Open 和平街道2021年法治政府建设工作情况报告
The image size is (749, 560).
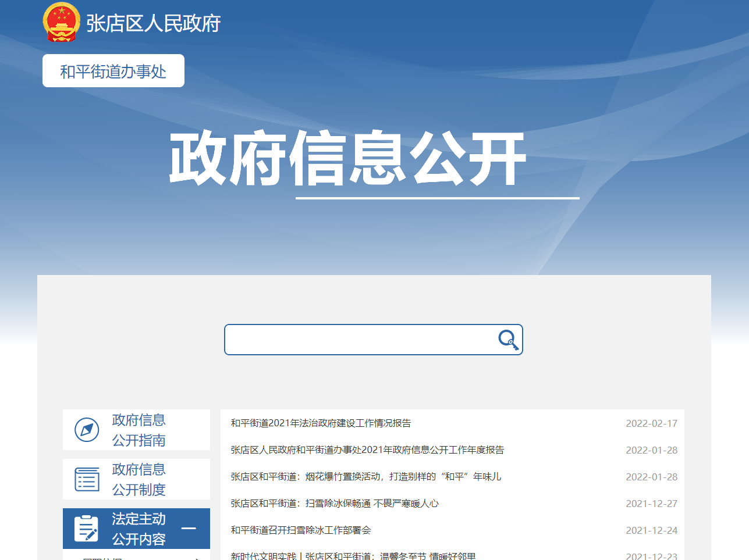click(x=321, y=423)
